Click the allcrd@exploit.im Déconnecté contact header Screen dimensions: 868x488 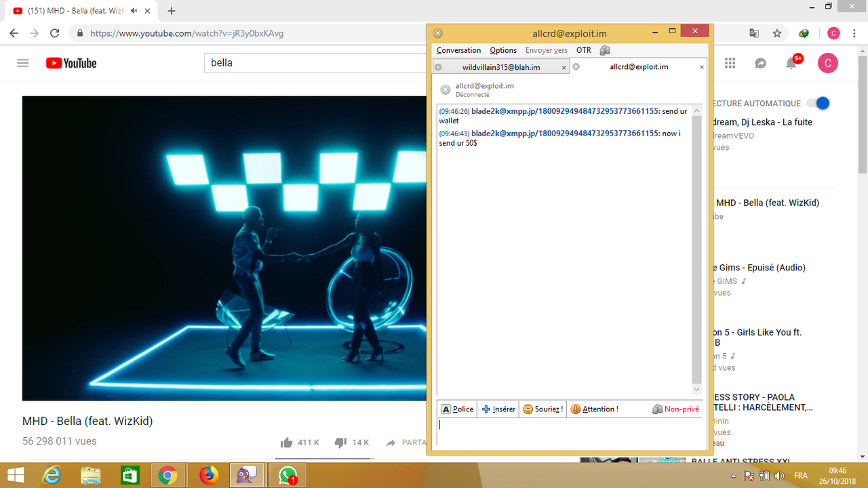[x=484, y=89]
